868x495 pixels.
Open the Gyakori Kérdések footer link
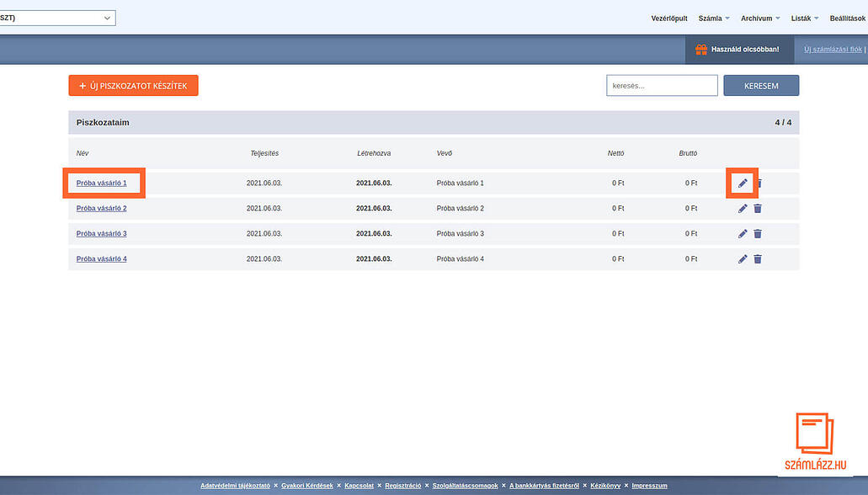pyautogui.click(x=307, y=486)
